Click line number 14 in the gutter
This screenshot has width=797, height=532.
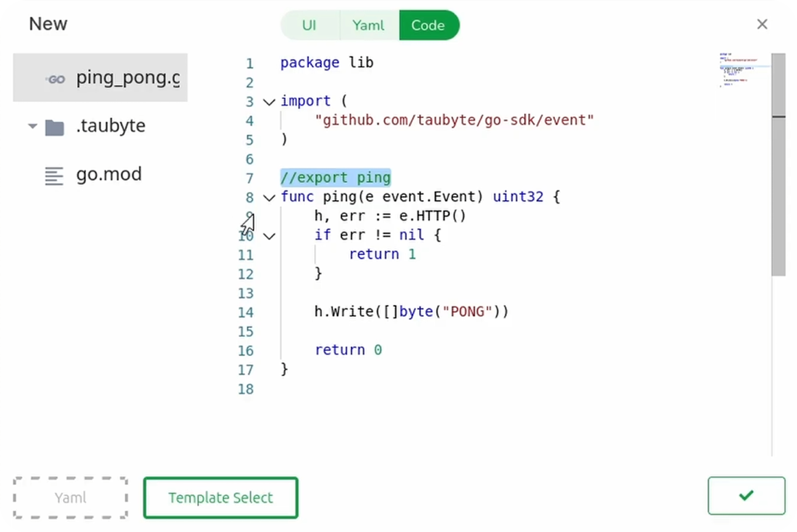[246, 312]
